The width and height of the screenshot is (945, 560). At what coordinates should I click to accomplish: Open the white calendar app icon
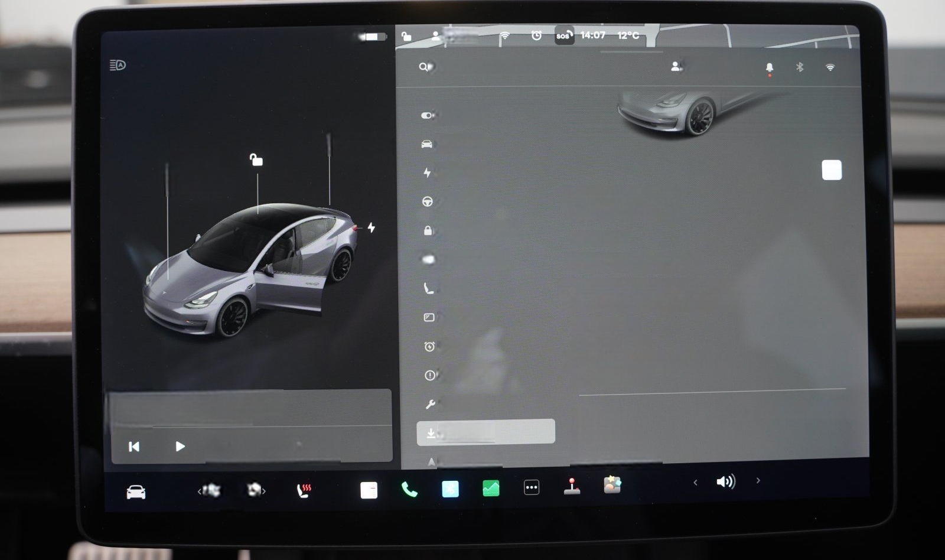[x=369, y=490]
